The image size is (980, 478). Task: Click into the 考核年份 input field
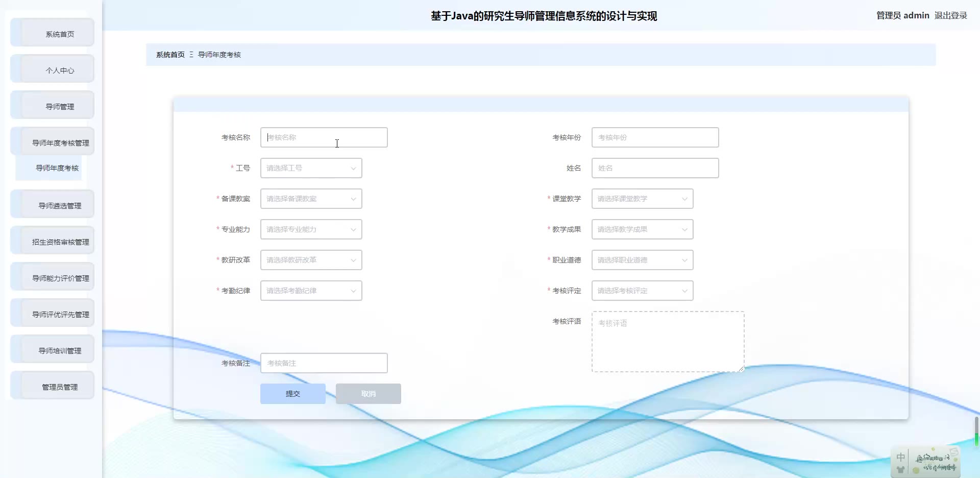655,137
